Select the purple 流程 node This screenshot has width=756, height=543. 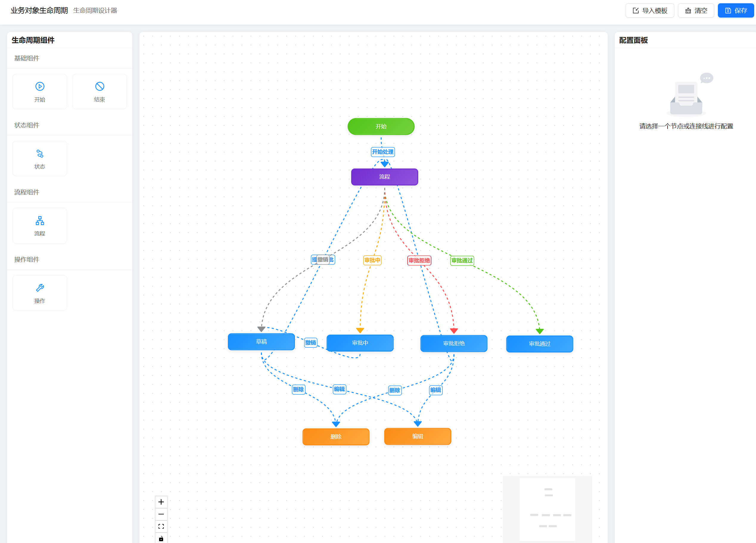coord(384,177)
